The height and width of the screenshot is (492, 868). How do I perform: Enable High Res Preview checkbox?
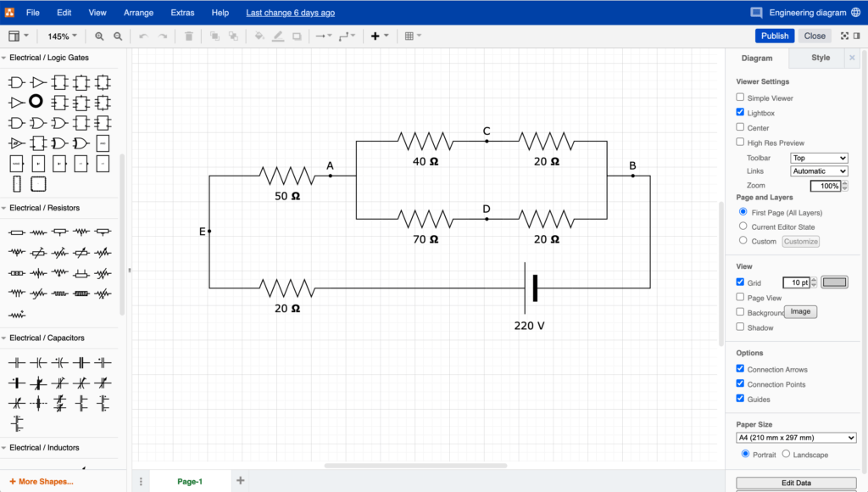coord(740,142)
